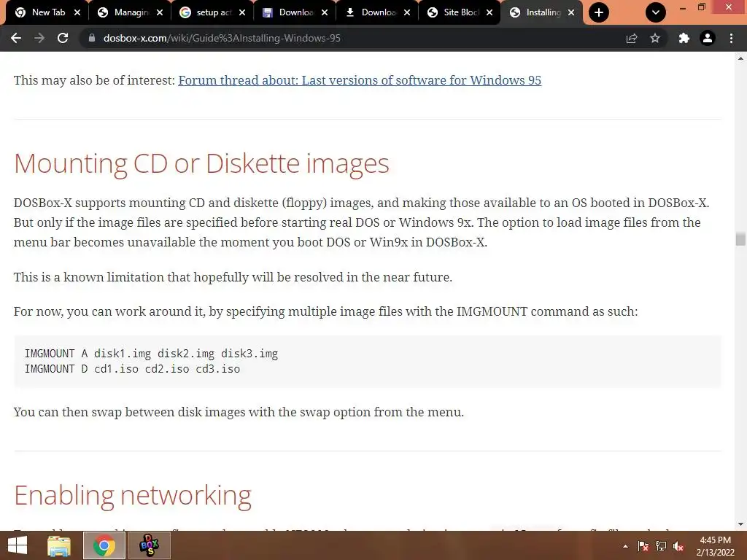Screen dimensions: 747x560
Task: Click the scrollbar down arrow
Action: coord(740,524)
